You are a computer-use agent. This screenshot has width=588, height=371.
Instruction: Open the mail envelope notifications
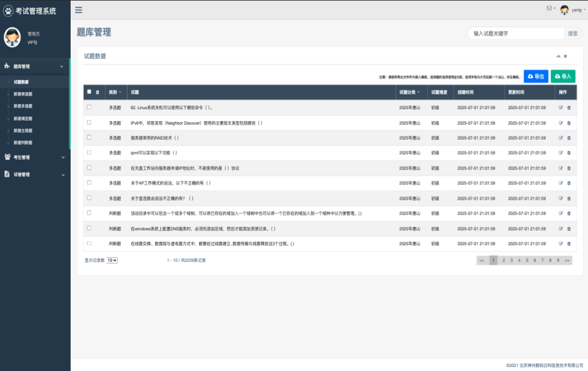550,9
